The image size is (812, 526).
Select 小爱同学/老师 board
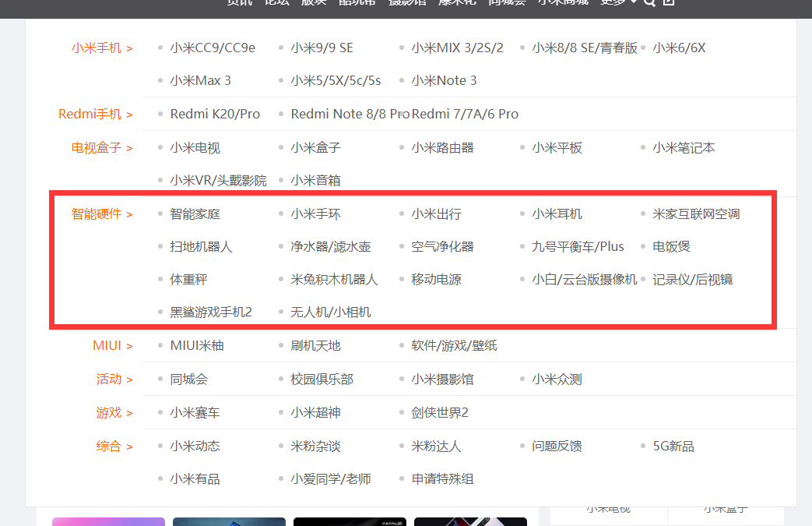[x=331, y=478]
